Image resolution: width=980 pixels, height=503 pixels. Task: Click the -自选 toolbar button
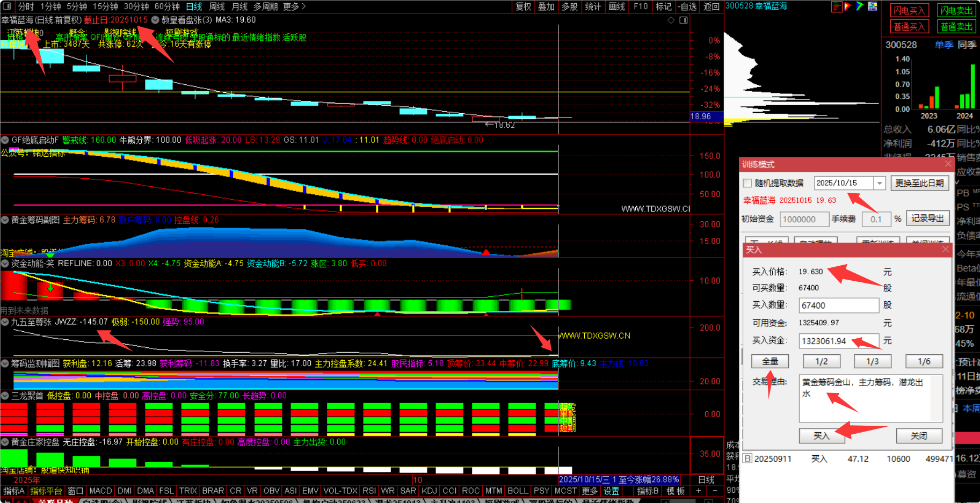688,6
